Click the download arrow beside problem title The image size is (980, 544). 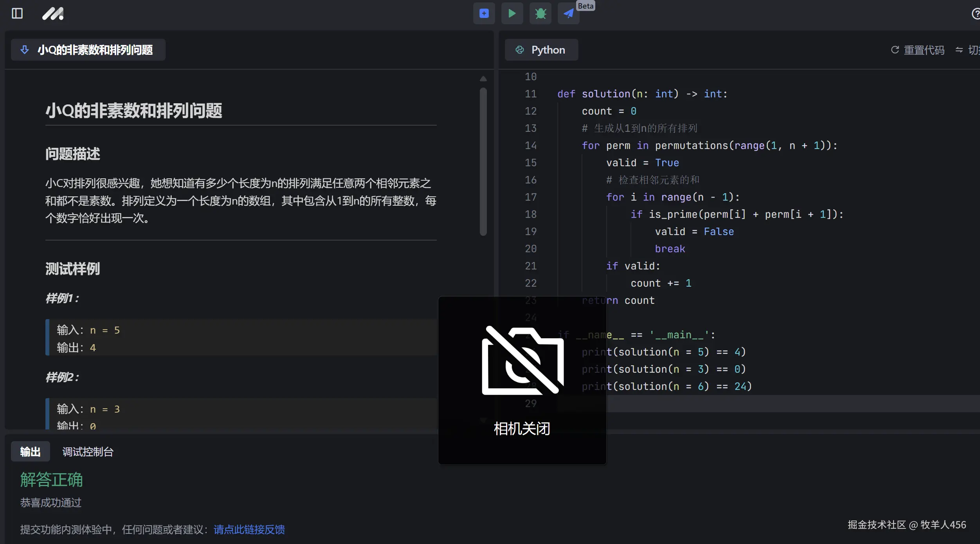[x=25, y=50]
